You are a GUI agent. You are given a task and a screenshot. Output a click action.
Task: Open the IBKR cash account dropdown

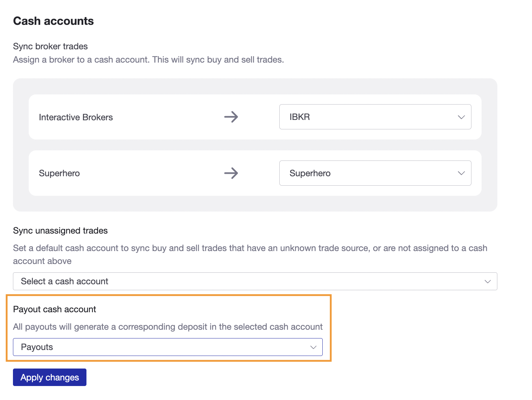pos(375,117)
